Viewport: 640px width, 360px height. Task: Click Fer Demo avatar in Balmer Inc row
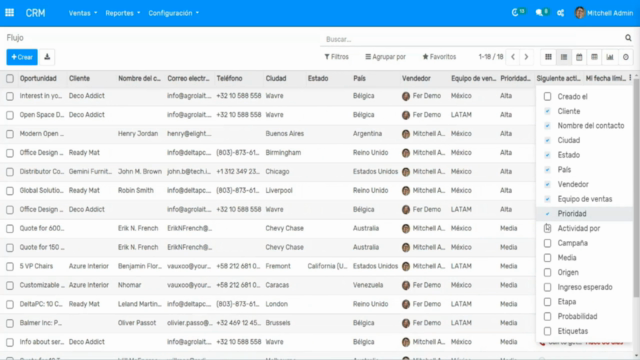pyautogui.click(x=406, y=323)
